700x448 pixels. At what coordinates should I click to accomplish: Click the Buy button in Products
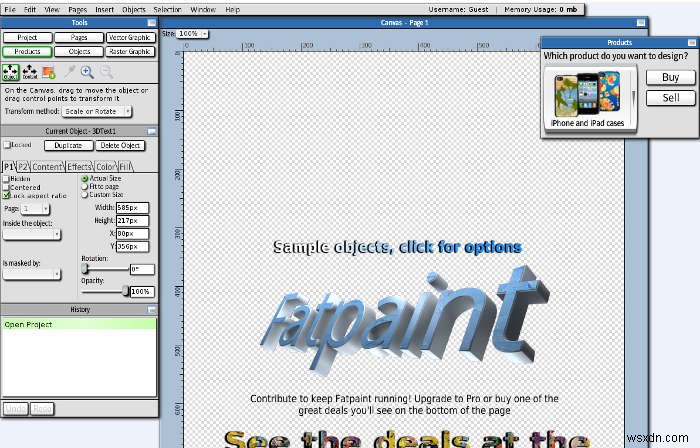point(671,77)
